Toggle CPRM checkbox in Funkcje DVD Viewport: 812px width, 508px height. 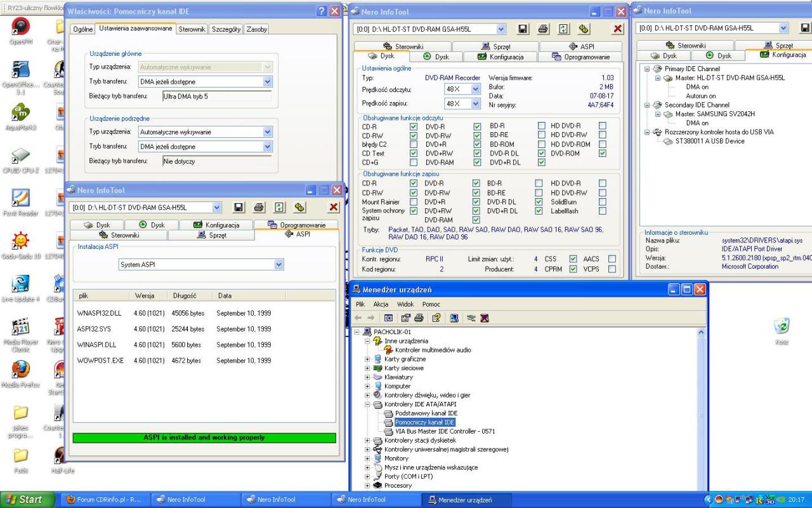(573, 269)
